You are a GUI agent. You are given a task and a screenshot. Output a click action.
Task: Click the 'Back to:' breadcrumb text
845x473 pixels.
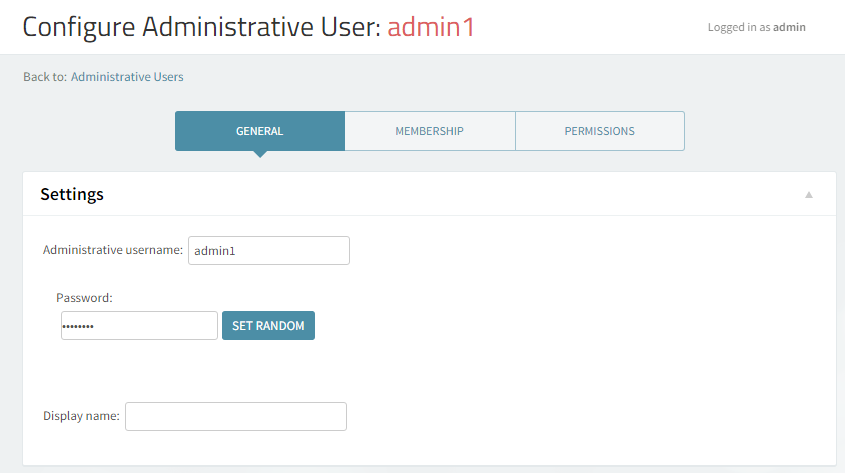44,77
